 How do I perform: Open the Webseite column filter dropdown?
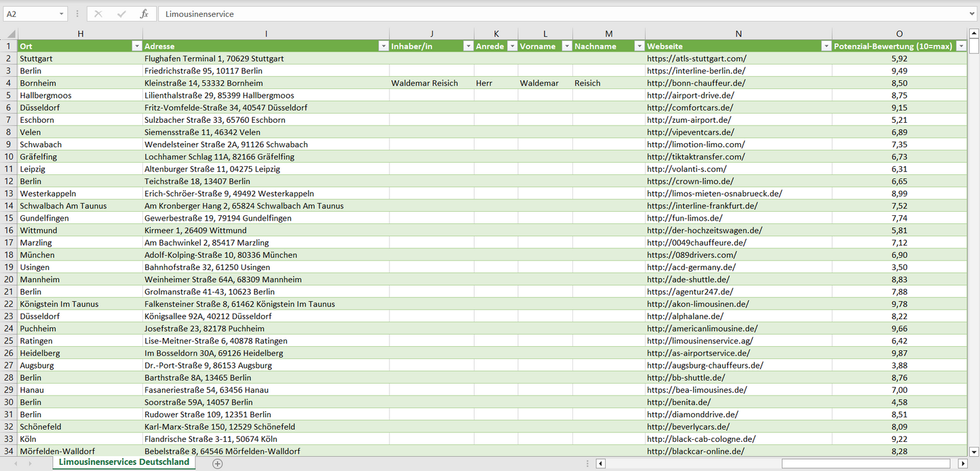[825, 46]
